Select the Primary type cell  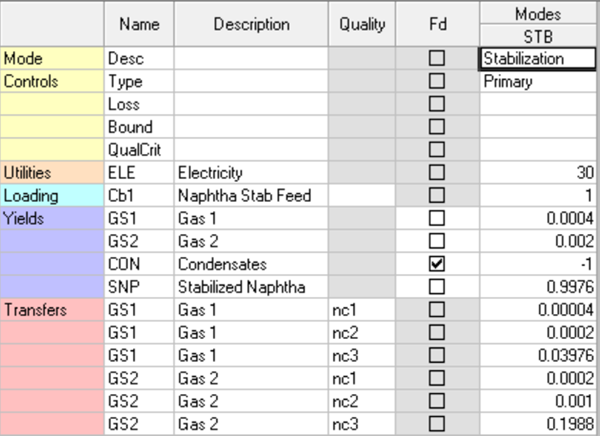[x=538, y=81]
